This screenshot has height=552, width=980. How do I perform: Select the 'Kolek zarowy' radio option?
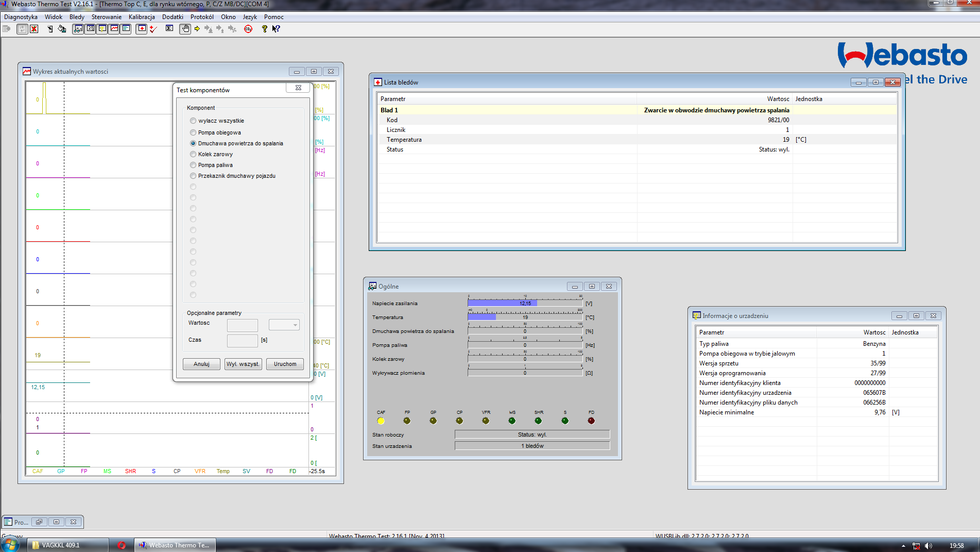[x=193, y=154]
